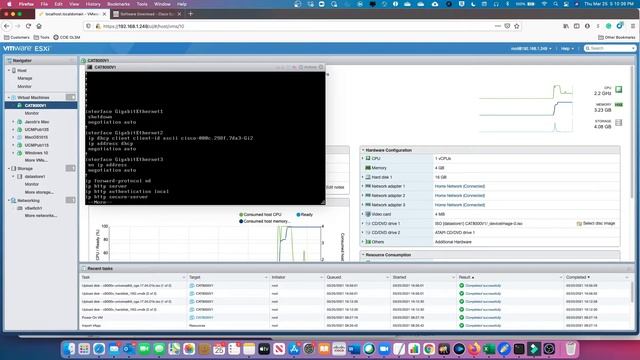Open the Bookmarks menu in menu bar
Viewport: 640px width, 360px height.
pyautogui.click(x=118, y=4)
